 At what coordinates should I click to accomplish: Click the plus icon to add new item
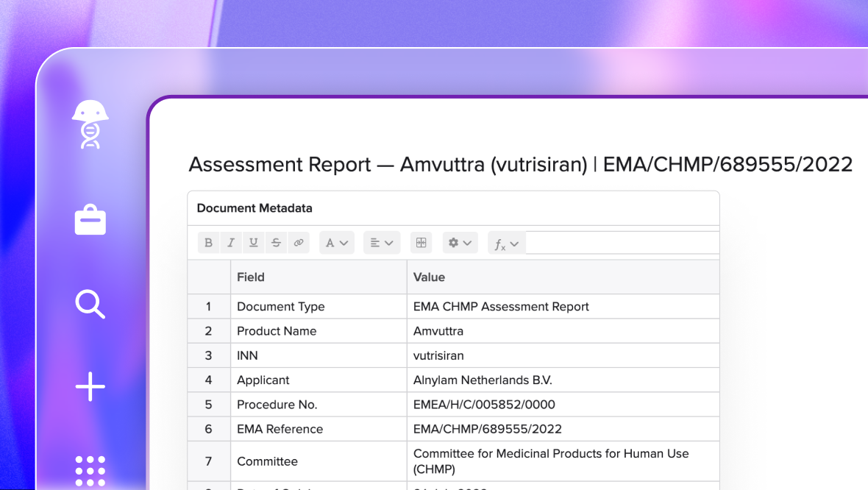[x=90, y=386]
